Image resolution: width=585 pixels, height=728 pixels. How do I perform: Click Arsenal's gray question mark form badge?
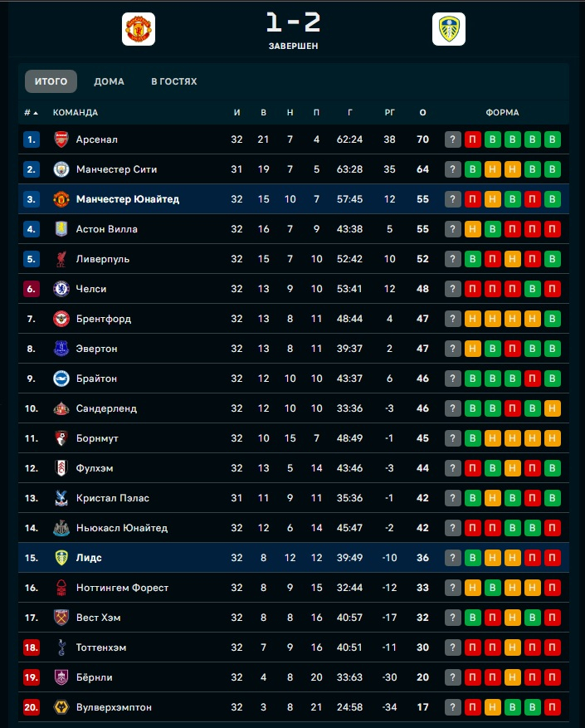pos(452,139)
